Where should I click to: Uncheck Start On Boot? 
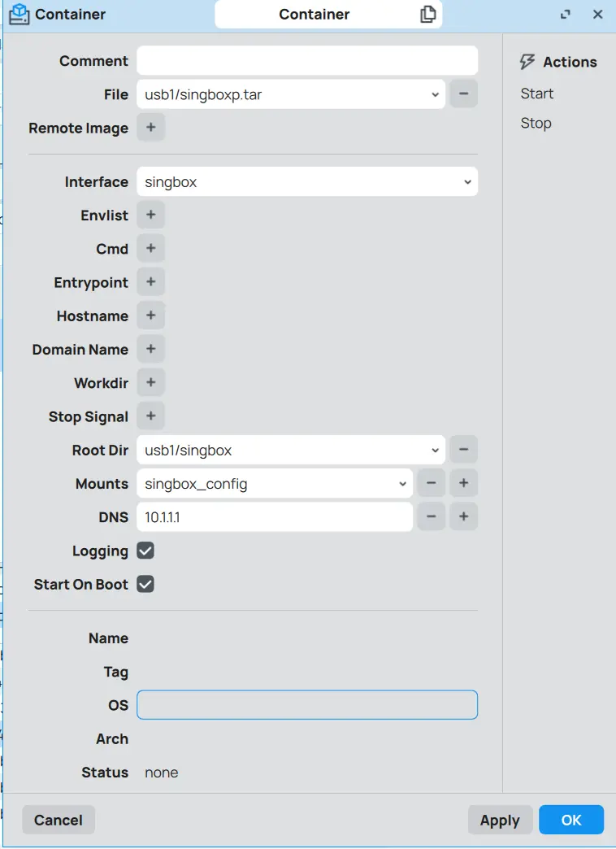pyautogui.click(x=145, y=584)
